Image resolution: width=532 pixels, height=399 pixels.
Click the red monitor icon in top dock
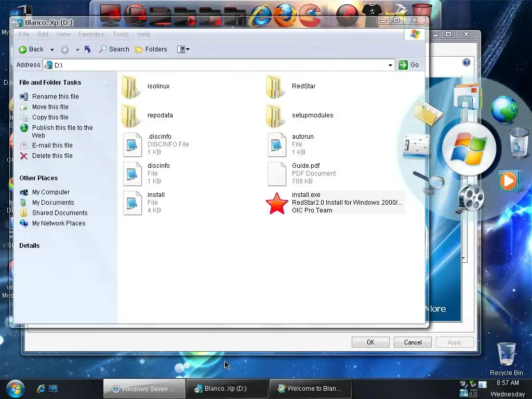pos(110,15)
